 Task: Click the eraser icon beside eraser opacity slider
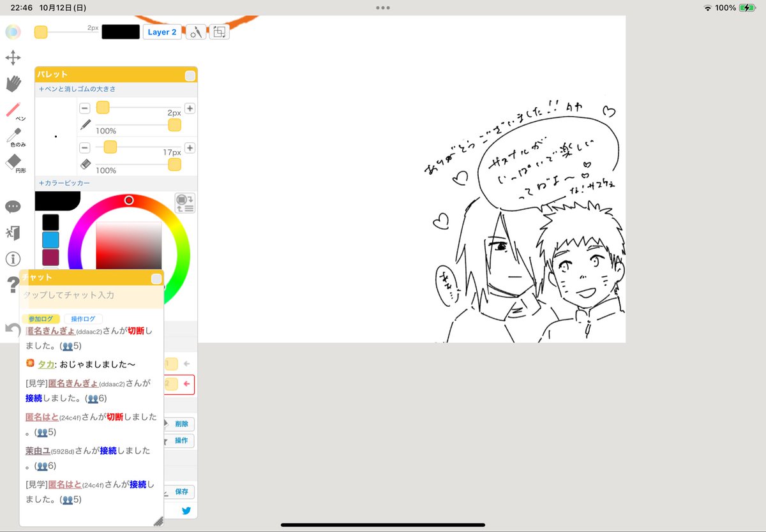click(86, 165)
